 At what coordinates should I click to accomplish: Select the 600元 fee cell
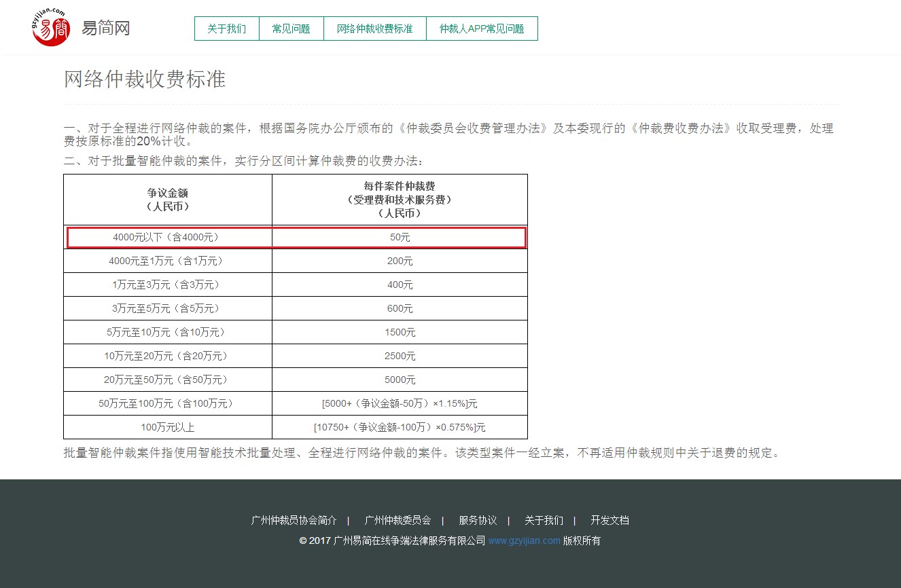click(x=400, y=309)
